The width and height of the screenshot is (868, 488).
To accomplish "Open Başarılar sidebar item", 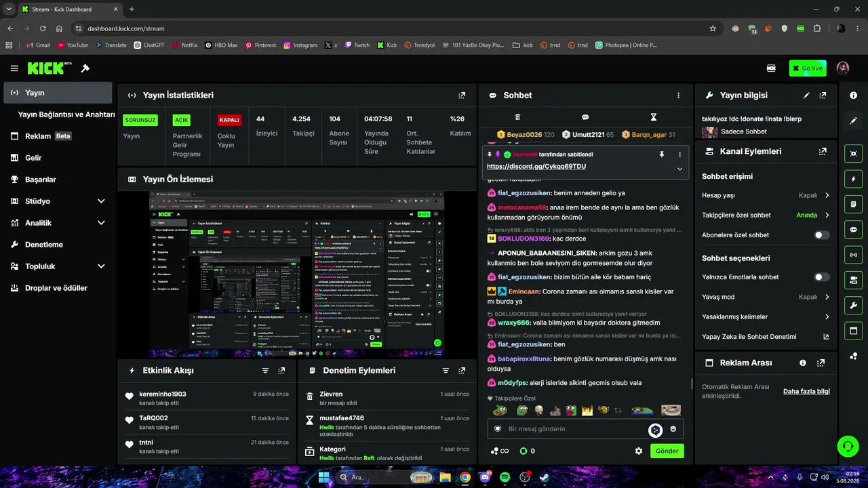I will point(58,180).
